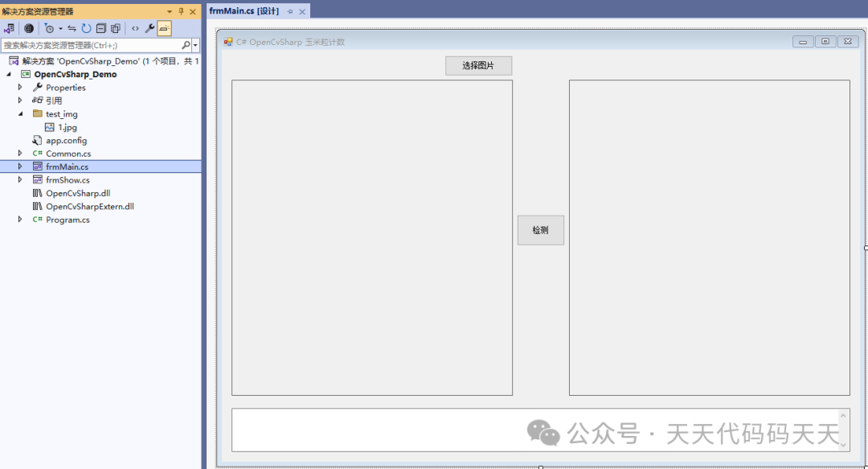Collapse the test_img folder

[x=20, y=113]
